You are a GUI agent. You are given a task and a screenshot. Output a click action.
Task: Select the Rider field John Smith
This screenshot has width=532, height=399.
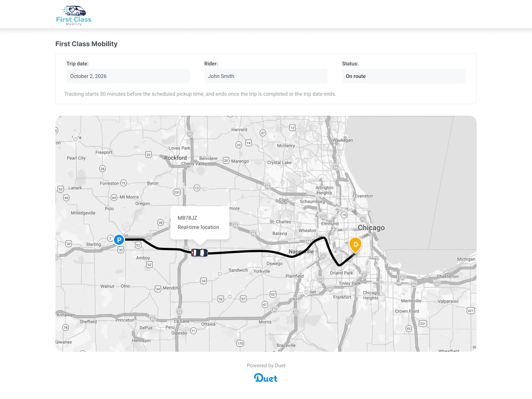pos(266,76)
